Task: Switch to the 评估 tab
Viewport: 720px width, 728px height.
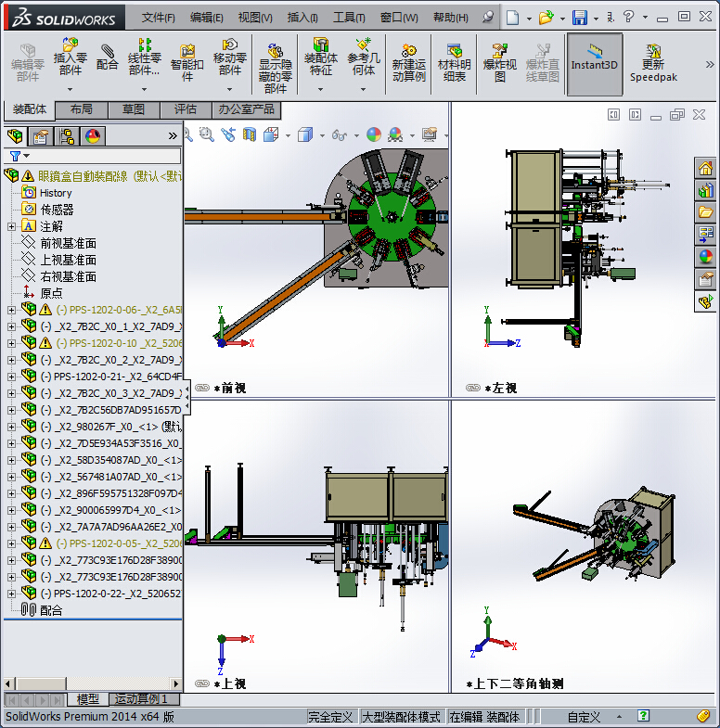Action: 186,109
